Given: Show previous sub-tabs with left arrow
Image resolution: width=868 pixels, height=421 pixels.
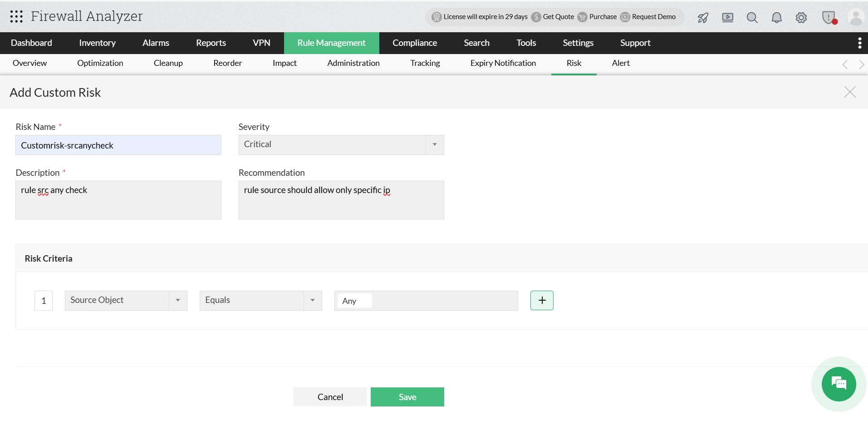Looking at the screenshot, I should 845,64.
